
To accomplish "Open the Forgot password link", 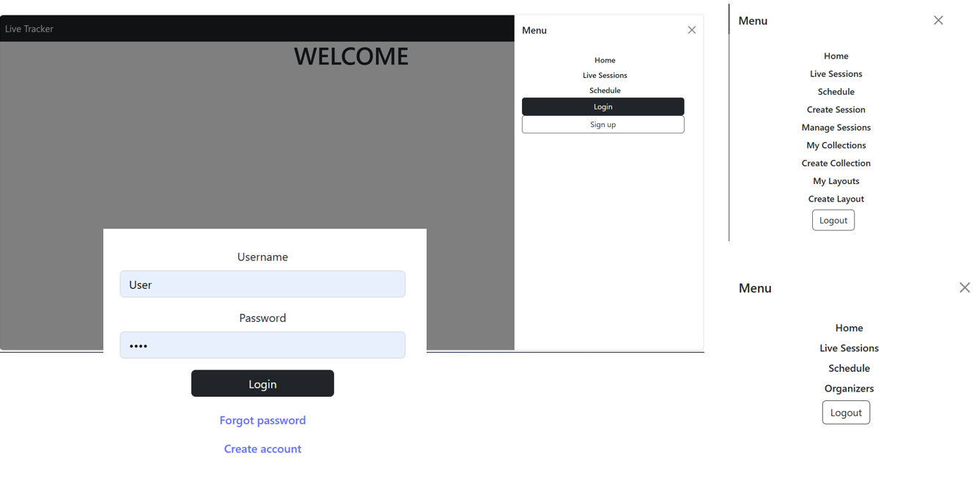I will tap(262, 420).
